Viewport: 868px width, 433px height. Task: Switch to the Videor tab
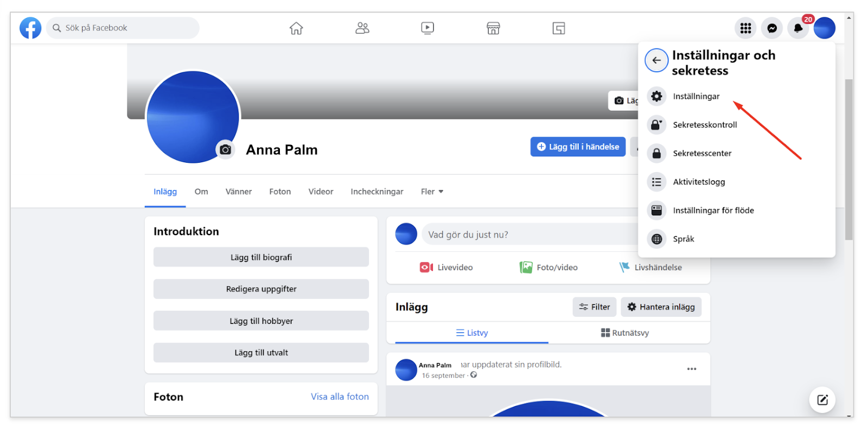pos(321,192)
